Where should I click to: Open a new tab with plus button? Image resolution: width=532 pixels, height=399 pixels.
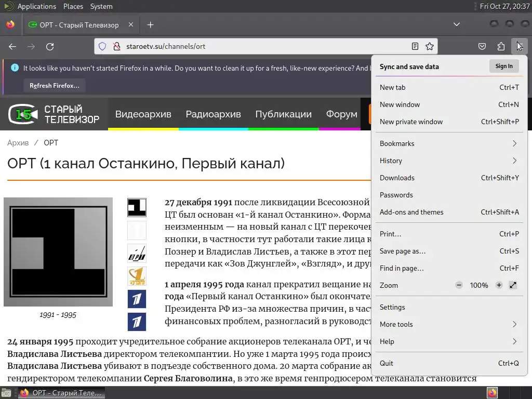click(x=150, y=25)
